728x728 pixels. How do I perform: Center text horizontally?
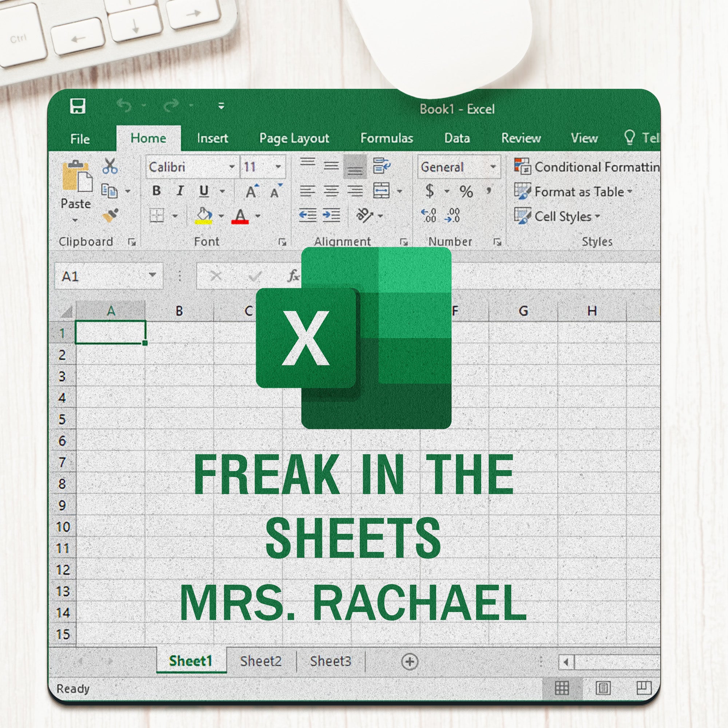pyautogui.click(x=331, y=191)
